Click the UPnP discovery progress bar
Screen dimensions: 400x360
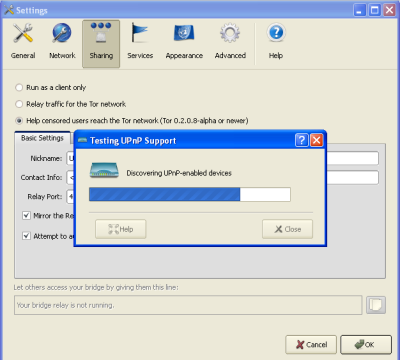[x=190, y=194]
